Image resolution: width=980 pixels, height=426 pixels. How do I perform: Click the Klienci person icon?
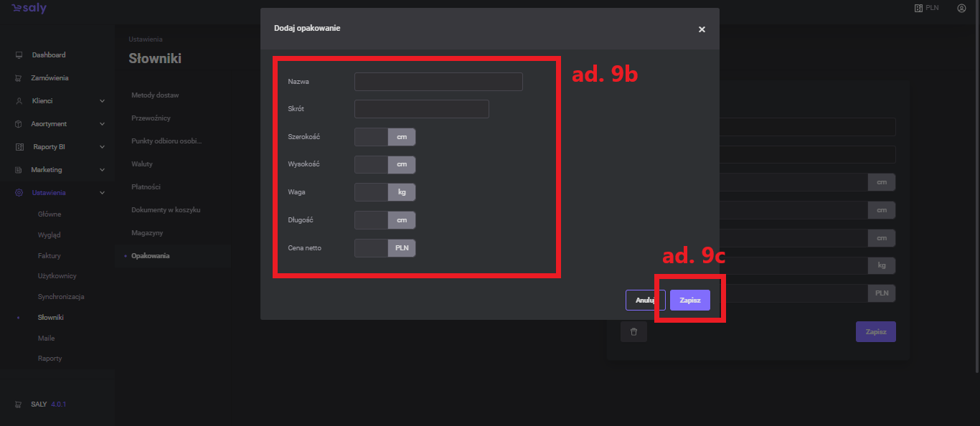coord(19,101)
